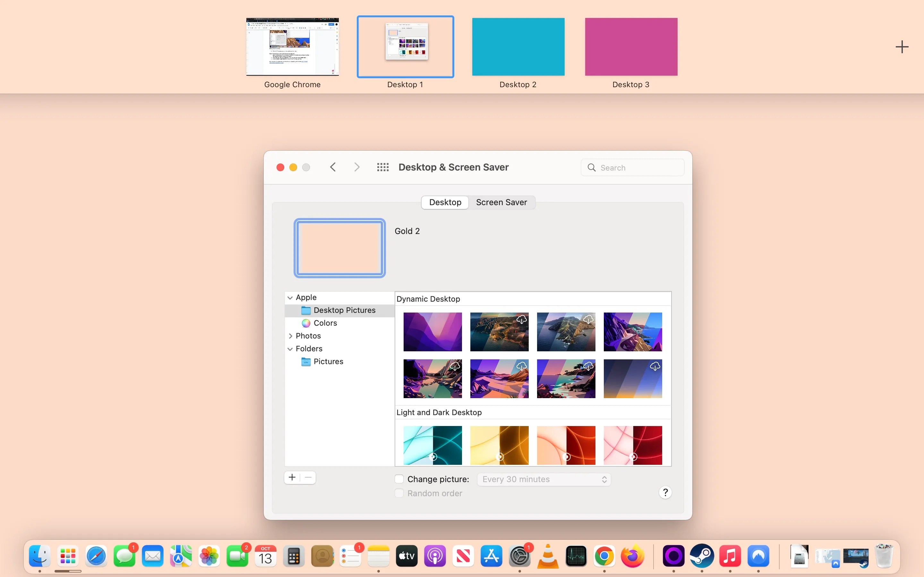
Task: Open VLC media player from the Dock
Action: coord(548,556)
